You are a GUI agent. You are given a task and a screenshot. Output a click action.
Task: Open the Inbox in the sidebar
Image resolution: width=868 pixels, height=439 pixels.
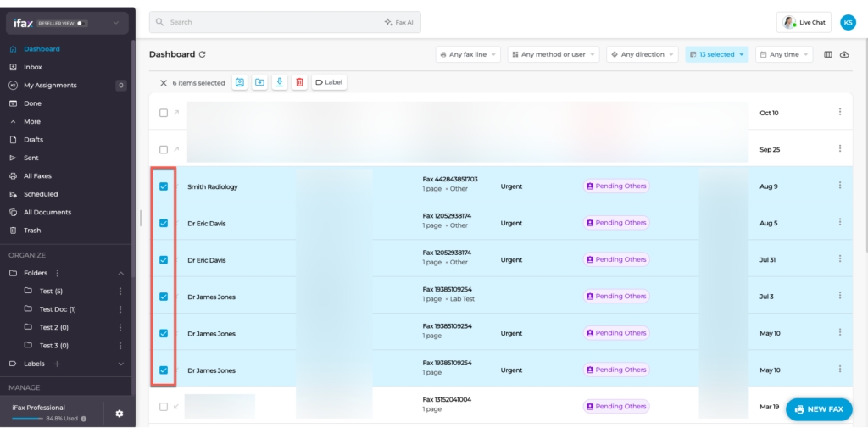click(33, 67)
